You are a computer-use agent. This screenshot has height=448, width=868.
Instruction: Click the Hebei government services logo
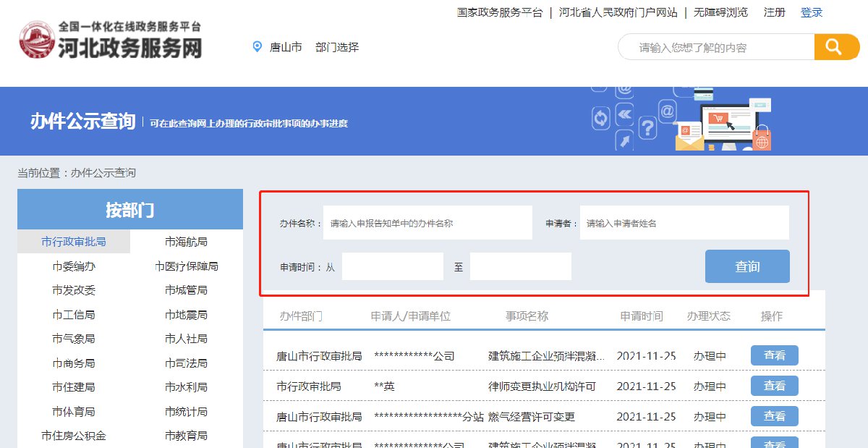111,41
